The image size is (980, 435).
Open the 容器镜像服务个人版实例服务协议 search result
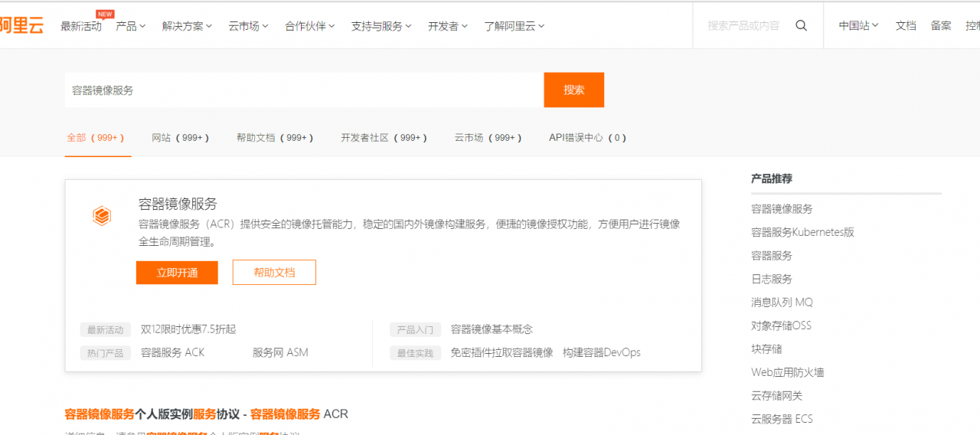click(207, 414)
